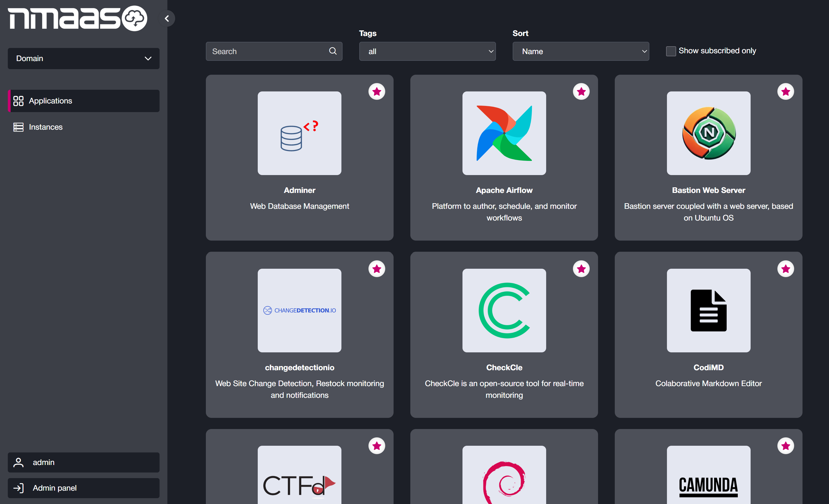Toggle the star on the Apache Airflow card

581,91
